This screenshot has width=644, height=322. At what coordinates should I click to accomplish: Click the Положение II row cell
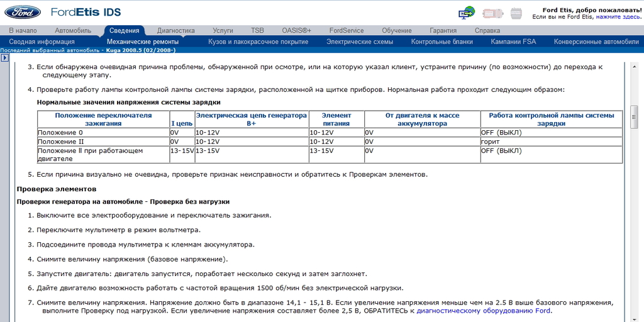(104, 142)
